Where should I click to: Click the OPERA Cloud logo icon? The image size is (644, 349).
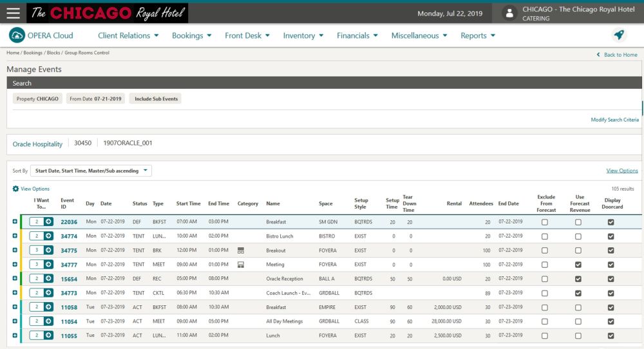point(17,35)
